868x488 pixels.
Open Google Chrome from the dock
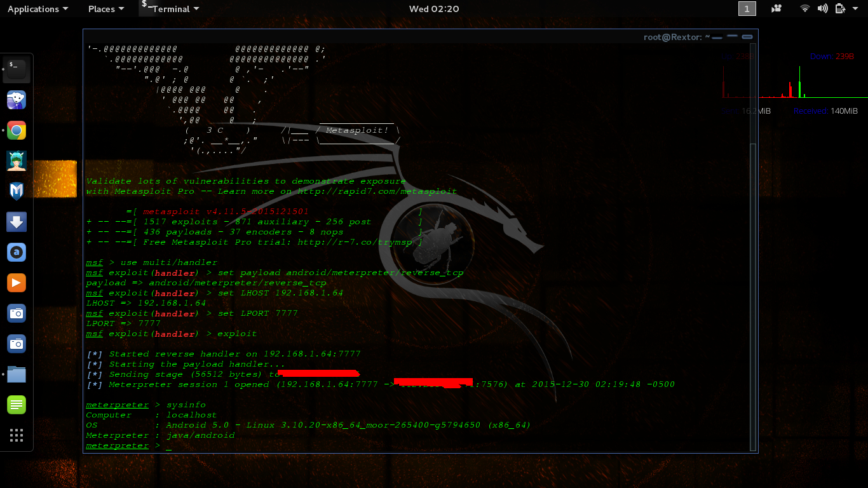(17, 130)
